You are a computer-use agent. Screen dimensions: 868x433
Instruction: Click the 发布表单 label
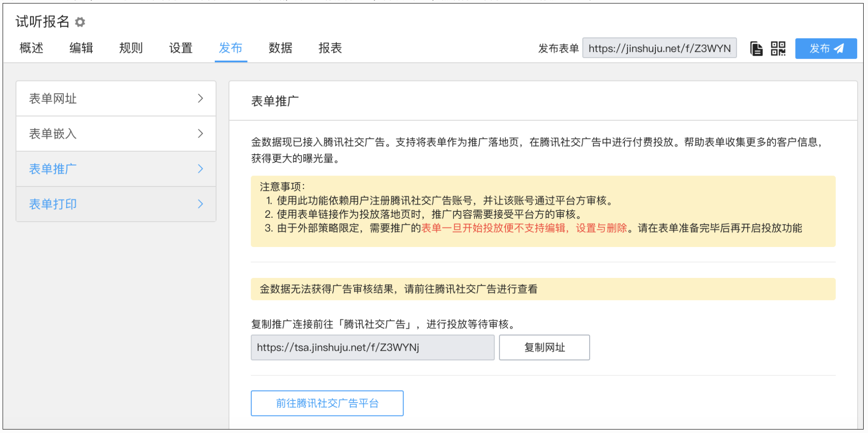[558, 48]
